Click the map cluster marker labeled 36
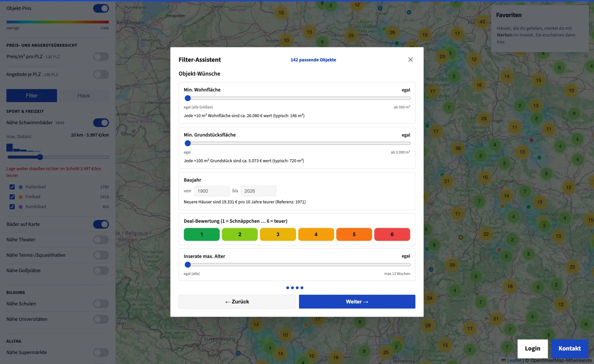Viewport: 594px width, 364px height. coord(458,148)
